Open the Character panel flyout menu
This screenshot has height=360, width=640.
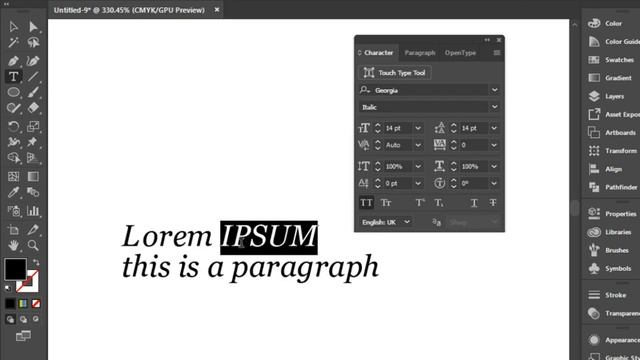coord(497,53)
